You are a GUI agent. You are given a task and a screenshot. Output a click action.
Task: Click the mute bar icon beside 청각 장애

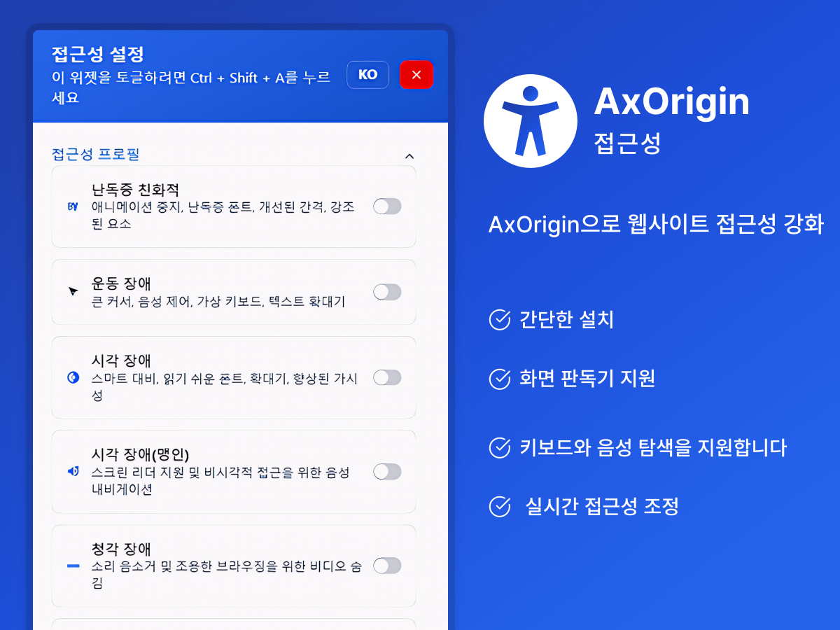tap(73, 565)
